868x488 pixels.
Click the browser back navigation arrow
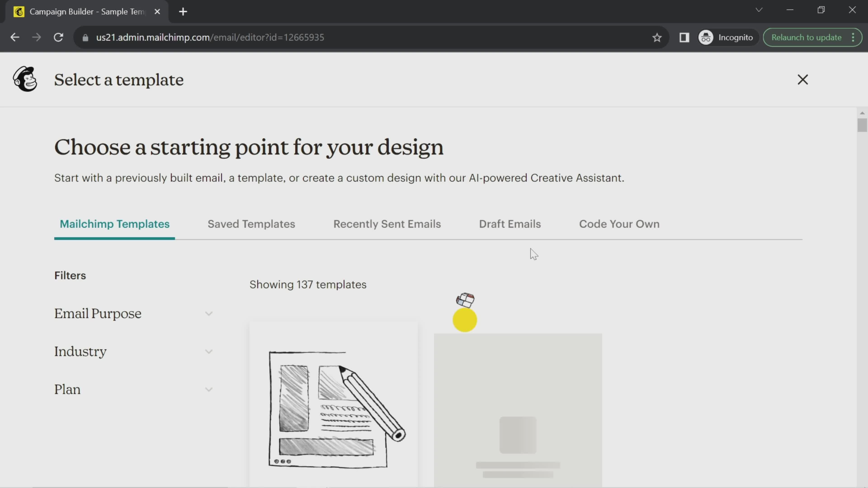15,37
